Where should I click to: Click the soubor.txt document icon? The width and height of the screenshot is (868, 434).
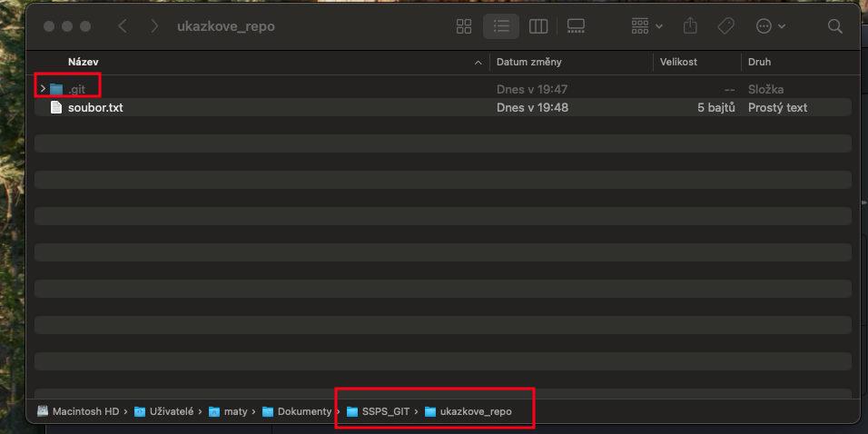click(x=56, y=107)
